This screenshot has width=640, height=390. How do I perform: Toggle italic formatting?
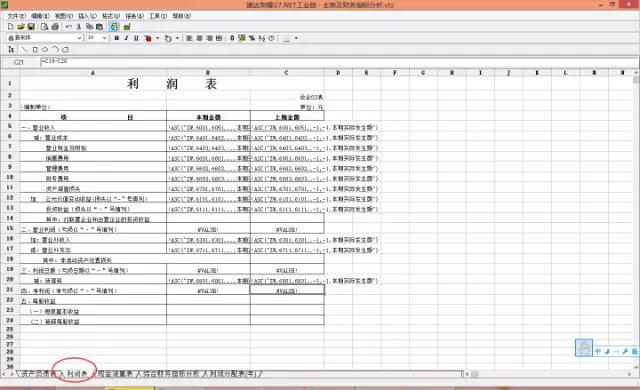126,38
